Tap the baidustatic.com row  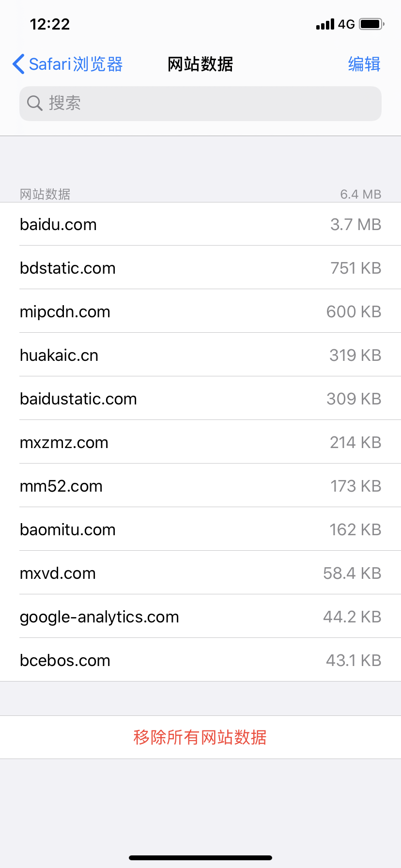click(x=200, y=399)
